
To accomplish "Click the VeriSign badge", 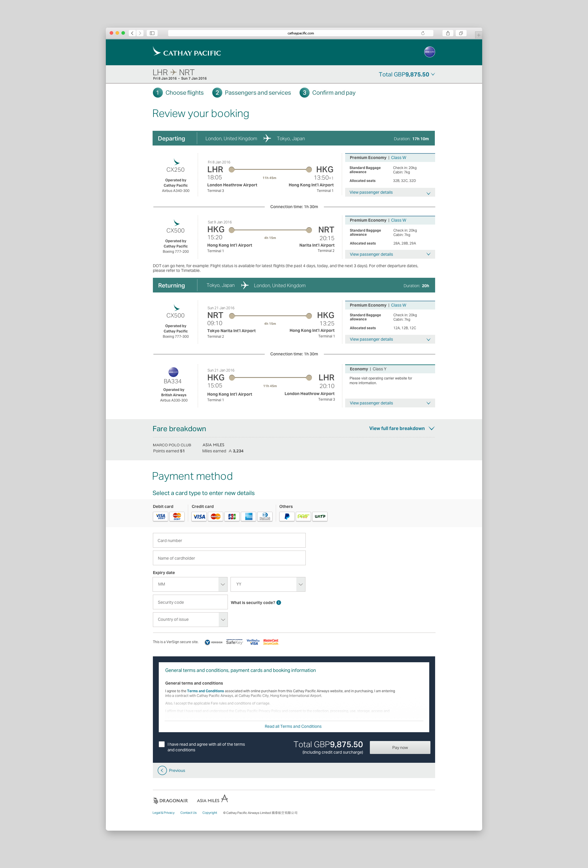I will point(213,643).
